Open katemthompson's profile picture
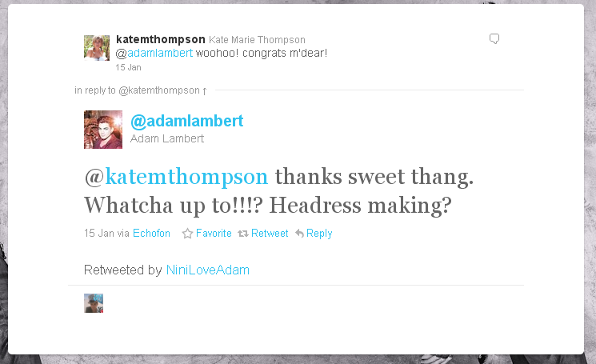 tap(97, 48)
